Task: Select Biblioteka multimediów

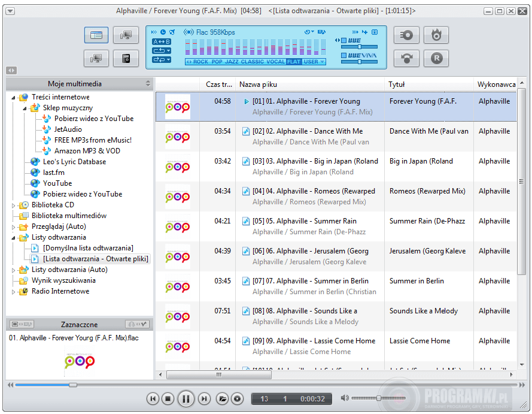Action: pos(69,216)
